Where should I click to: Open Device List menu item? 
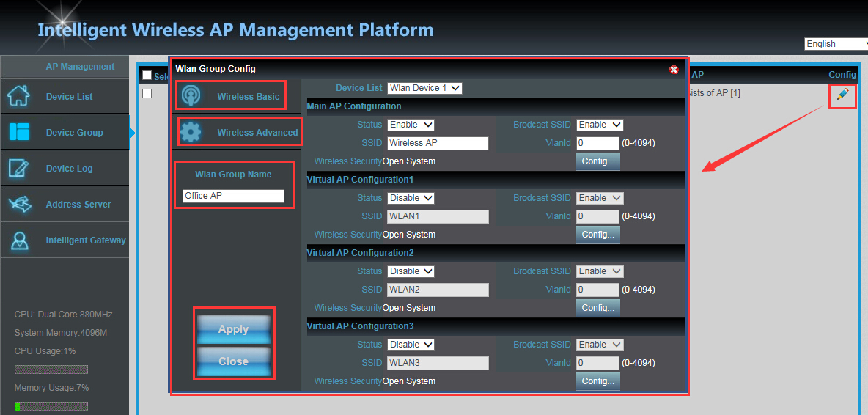65,96
